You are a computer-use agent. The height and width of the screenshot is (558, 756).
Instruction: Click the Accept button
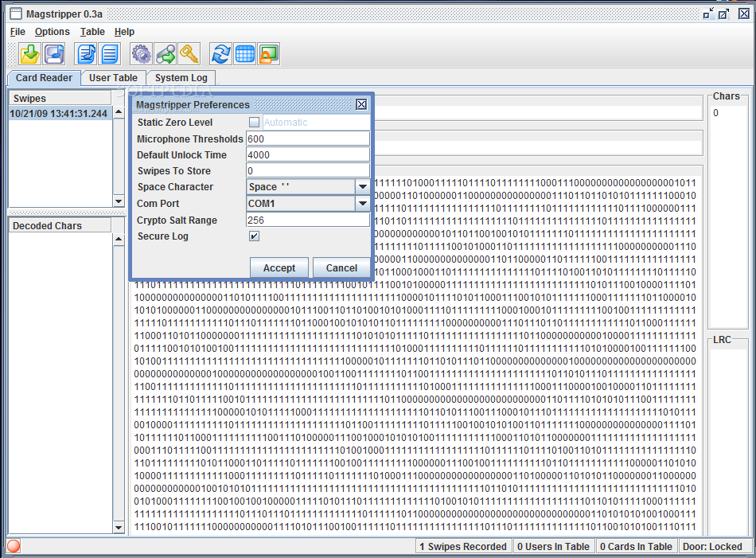point(279,268)
